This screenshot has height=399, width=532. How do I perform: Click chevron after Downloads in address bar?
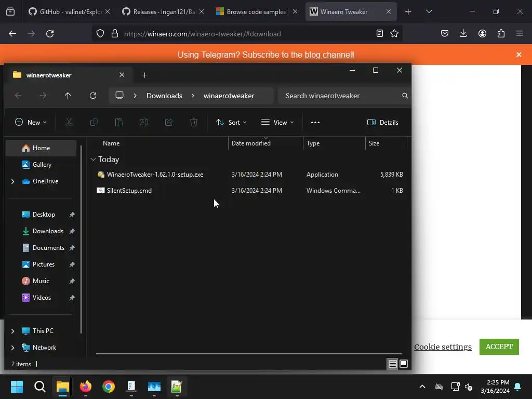pyautogui.click(x=193, y=96)
